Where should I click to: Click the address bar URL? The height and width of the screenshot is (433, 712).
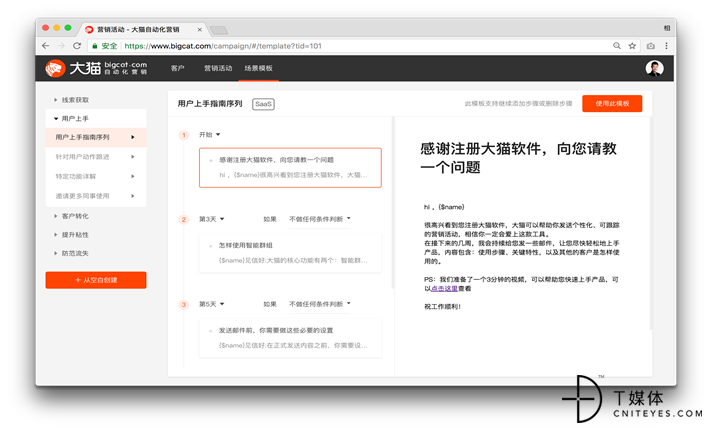point(222,46)
